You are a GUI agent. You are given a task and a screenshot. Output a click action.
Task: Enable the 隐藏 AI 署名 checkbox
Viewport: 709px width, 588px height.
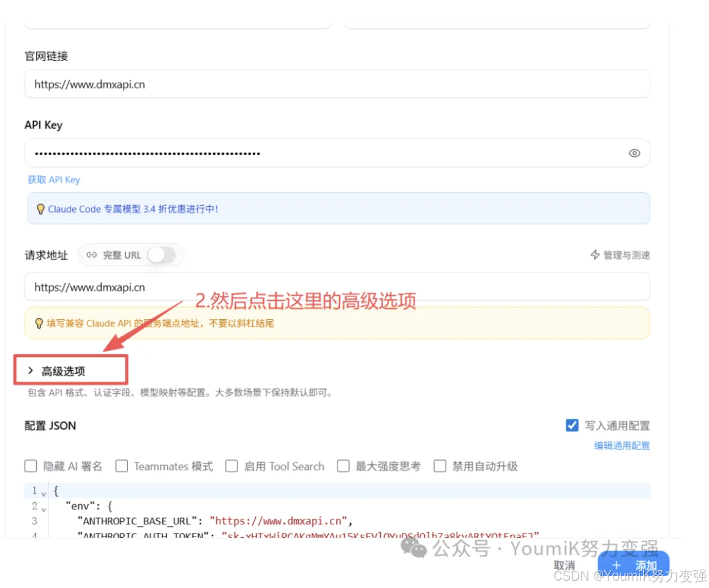click(31, 466)
